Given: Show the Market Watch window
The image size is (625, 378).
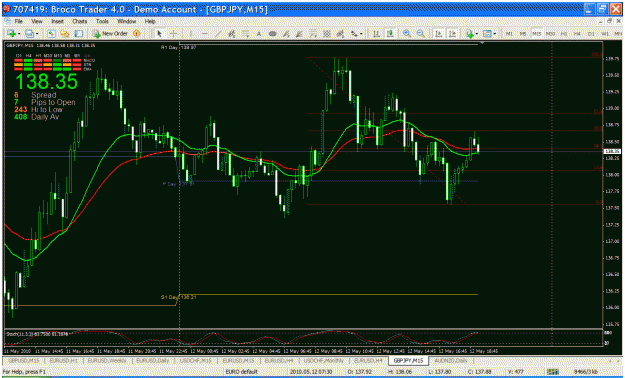Looking at the screenshot, I should (x=51, y=34).
